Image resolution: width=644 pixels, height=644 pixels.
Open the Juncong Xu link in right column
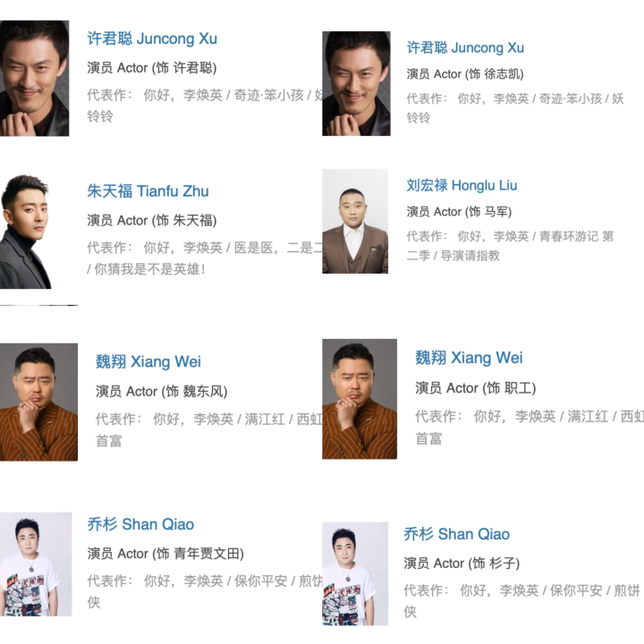tap(465, 47)
